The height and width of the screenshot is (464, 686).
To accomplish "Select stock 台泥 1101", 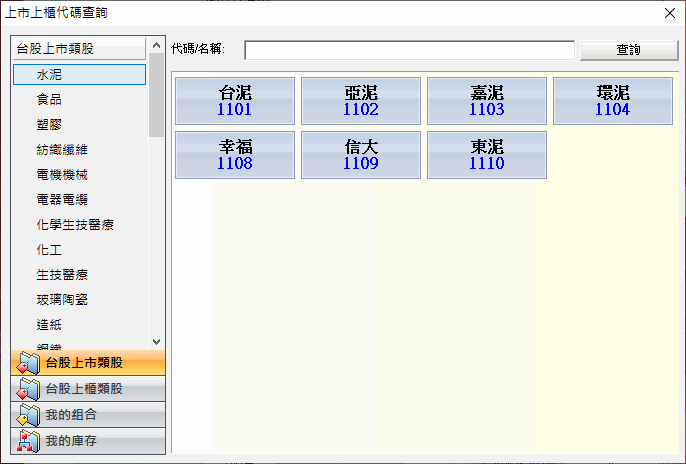I will pyautogui.click(x=235, y=101).
